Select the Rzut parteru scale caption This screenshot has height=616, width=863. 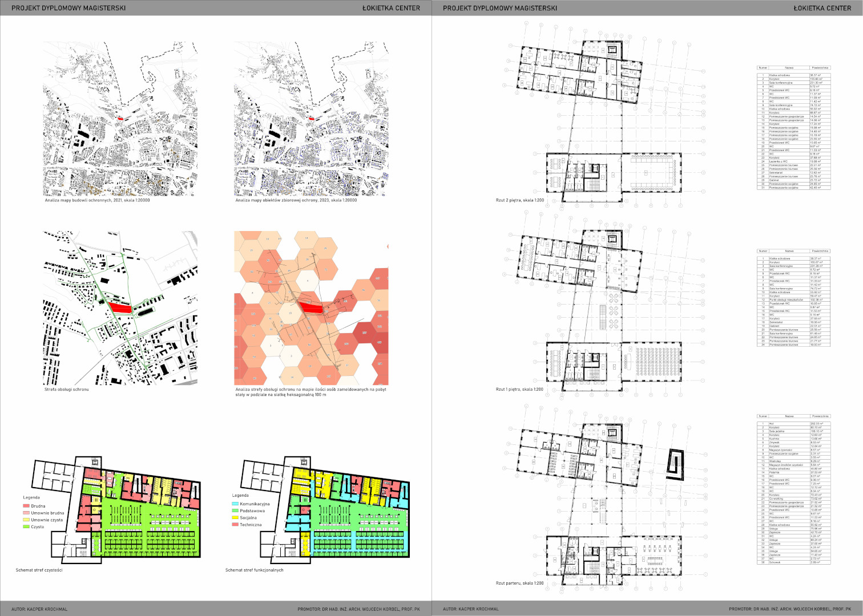pyautogui.click(x=519, y=583)
